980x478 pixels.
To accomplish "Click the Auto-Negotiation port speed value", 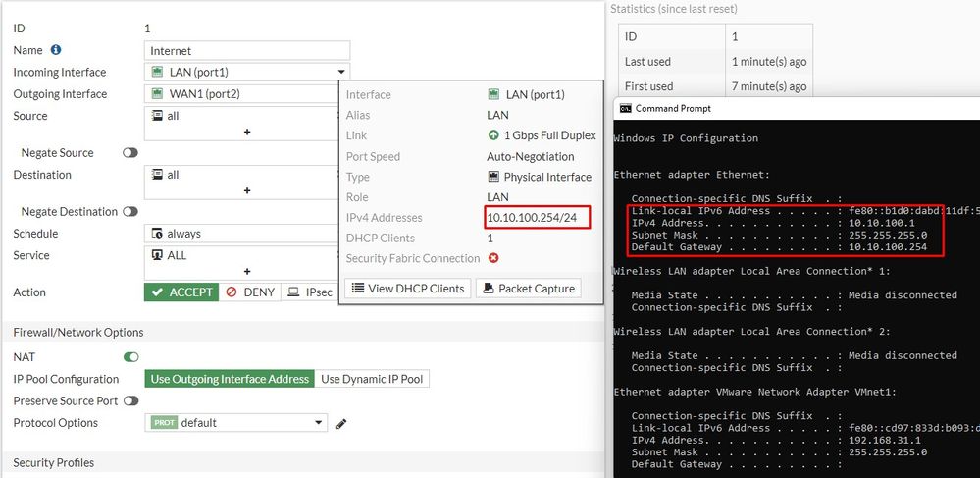I will tap(531, 156).
